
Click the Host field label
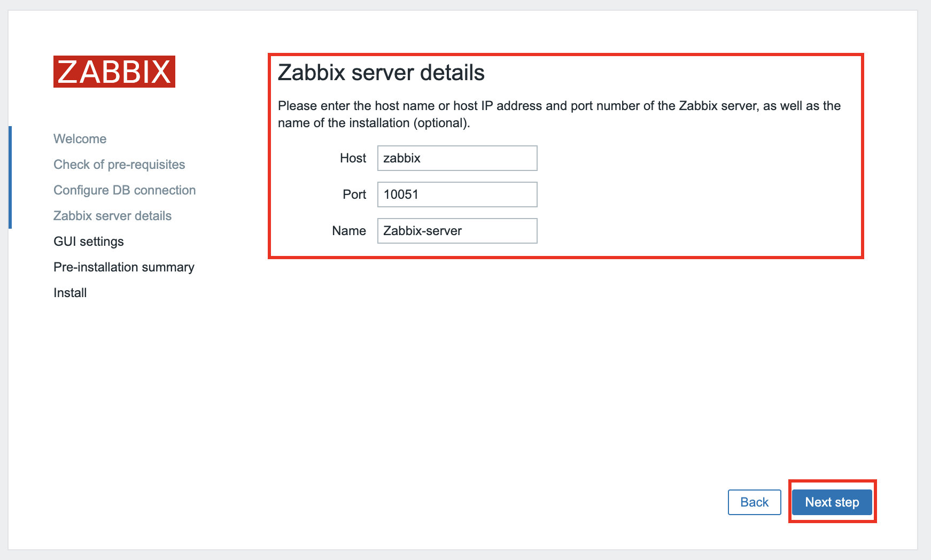[x=353, y=158]
